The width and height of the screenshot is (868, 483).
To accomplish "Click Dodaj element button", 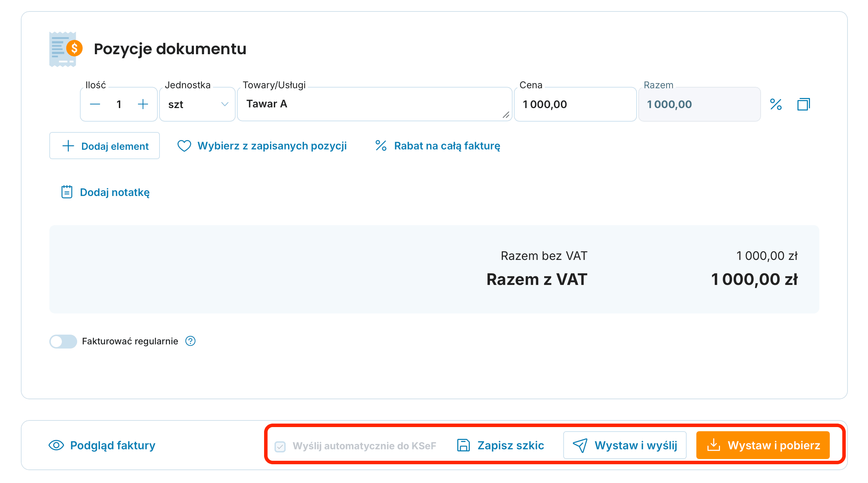I will pyautogui.click(x=105, y=146).
